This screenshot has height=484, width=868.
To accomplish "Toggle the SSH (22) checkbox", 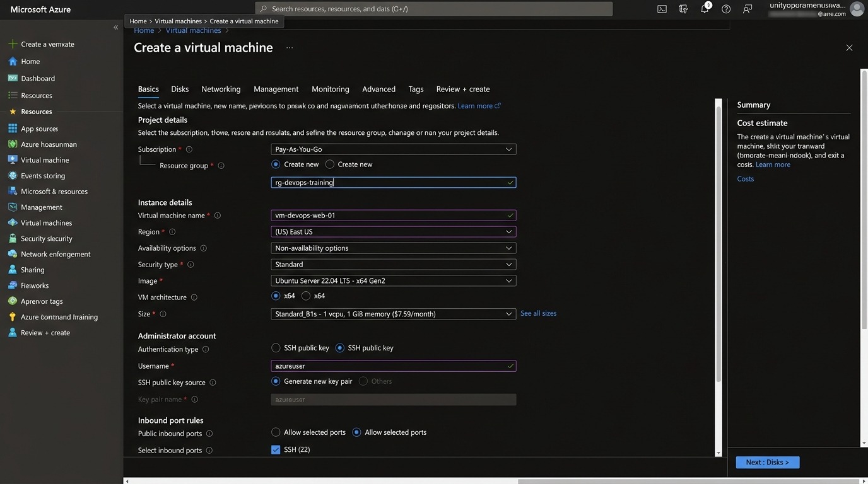I will tap(276, 449).
